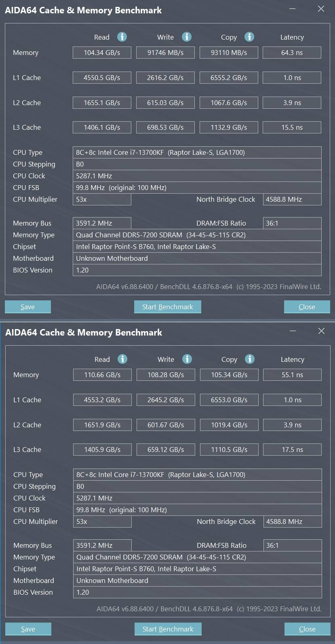Click the Write info icon in upper window
Screen dimensions: 335x644
(186, 37)
